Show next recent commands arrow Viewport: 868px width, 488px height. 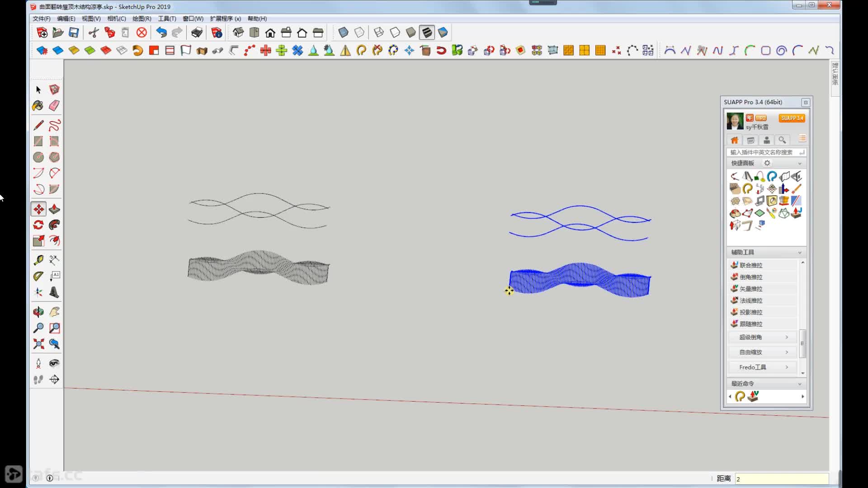click(803, 397)
